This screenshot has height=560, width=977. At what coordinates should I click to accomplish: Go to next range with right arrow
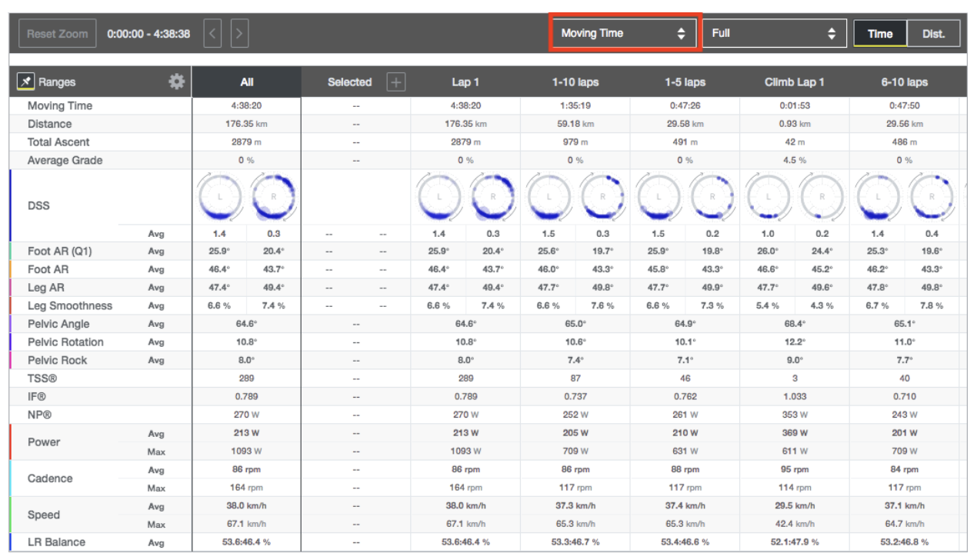239,34
